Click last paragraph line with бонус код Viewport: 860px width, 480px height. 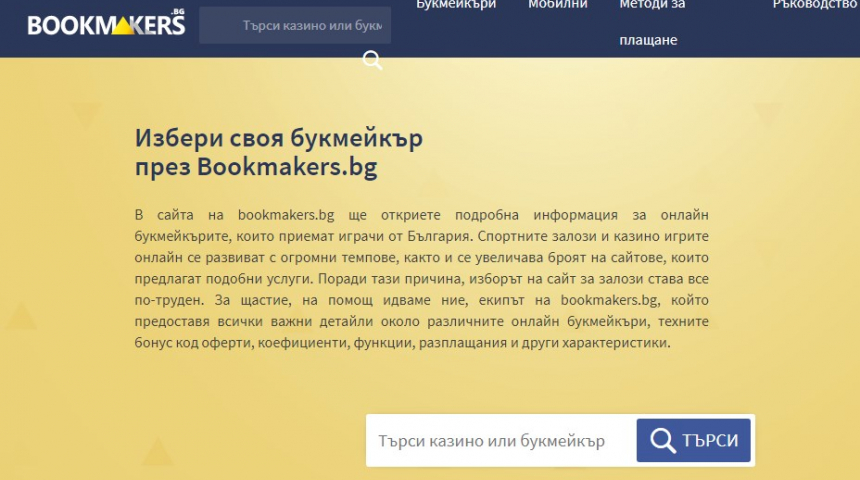coord(402,342)
